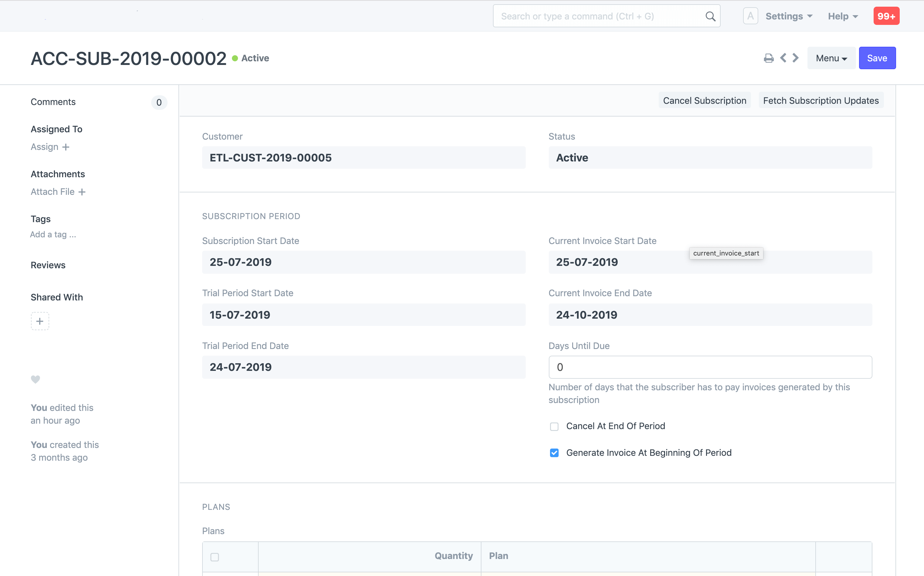Go to next document arrow
The width and height of the screenshot is (924, 576).
796,58
